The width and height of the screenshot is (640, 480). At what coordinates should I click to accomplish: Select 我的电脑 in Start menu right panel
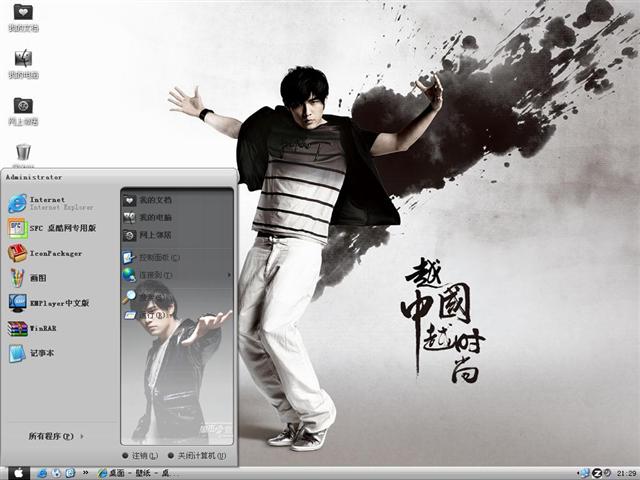tap(154, 217)
